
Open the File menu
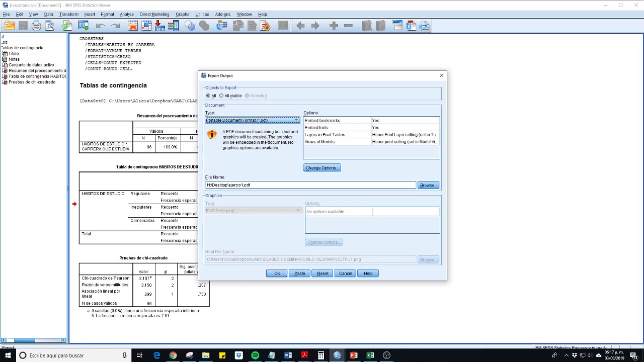tap(6, 14)
